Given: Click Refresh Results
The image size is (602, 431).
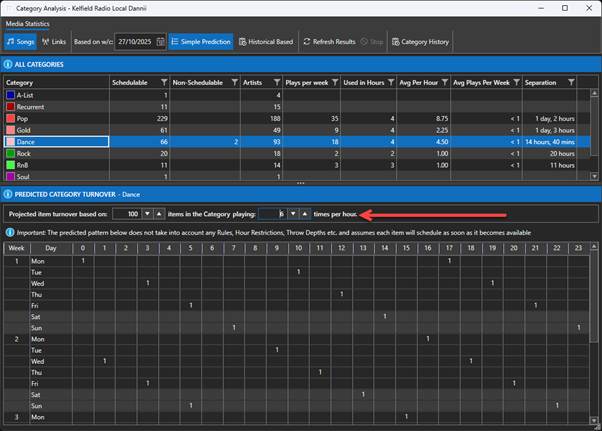Looking at the screenshot, I should tap(329, 42).
